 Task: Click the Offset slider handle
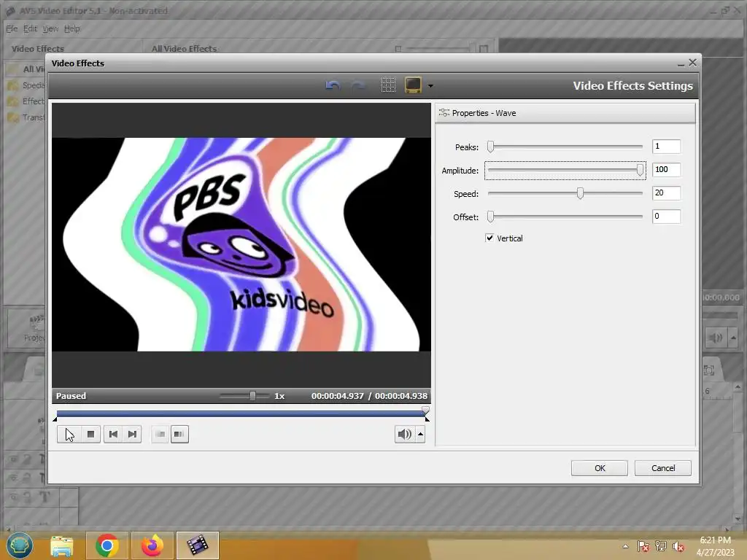pos(490,217)
